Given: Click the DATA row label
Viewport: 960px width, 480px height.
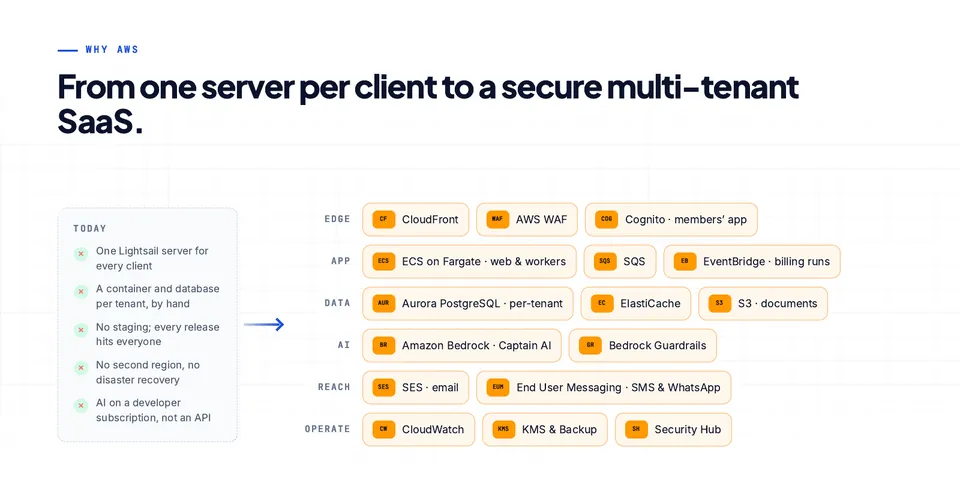Looking at the screenshot, I should pyautogui.click(x=337, y=303).
